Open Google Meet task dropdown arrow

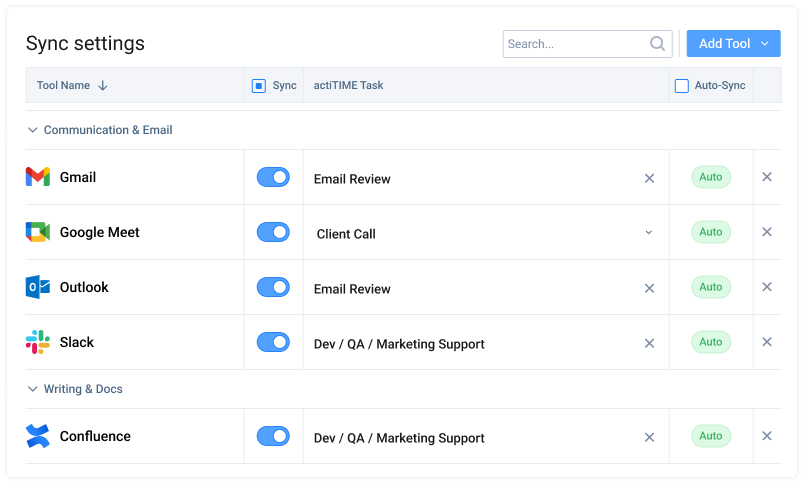(649, 232)
